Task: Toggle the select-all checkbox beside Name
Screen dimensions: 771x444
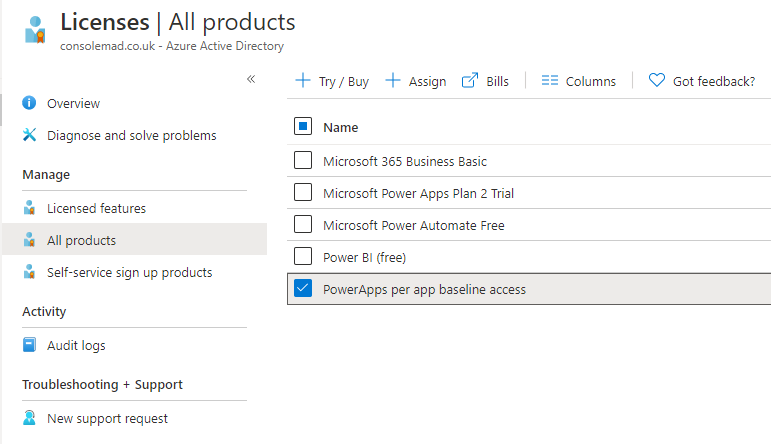Action: (303, 126)
